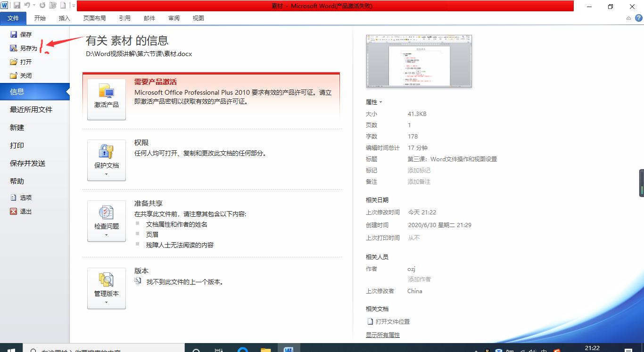Click the Word icon on the taskbar
Image resolution: width=644 pixels, height=352 pixels.
(289, 349)
